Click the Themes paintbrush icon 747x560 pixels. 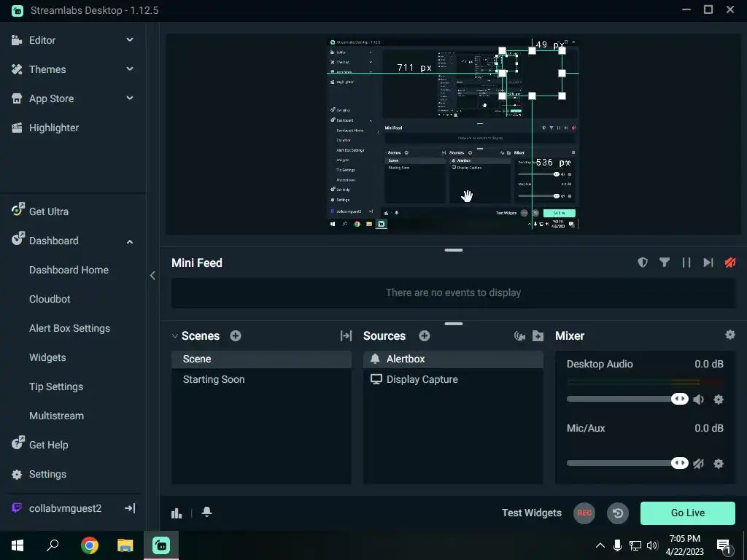[x=17, y=69]
